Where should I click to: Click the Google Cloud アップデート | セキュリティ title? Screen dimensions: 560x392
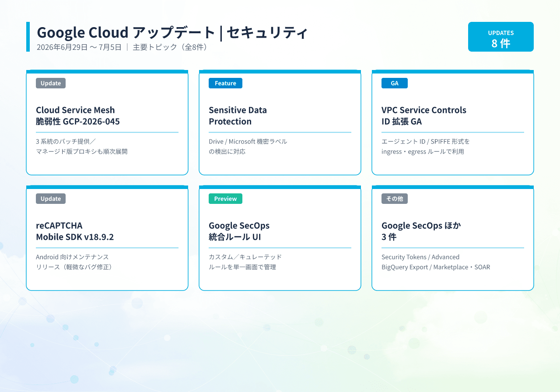coord(172,32)
